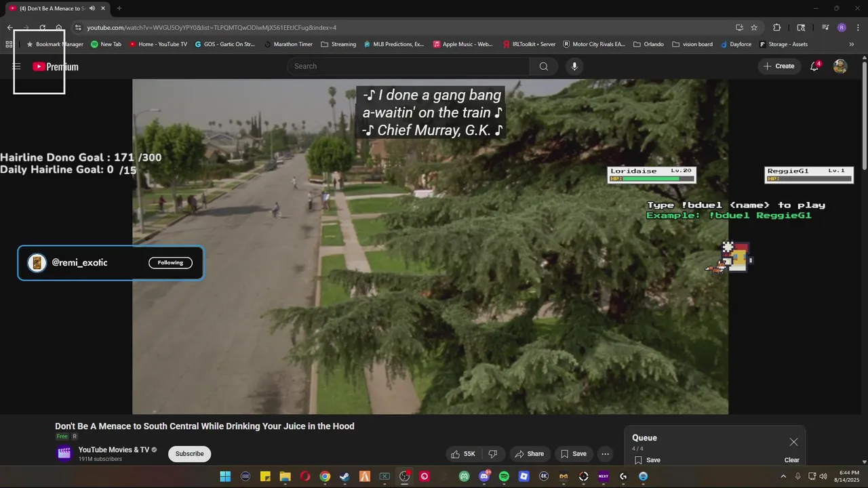
Task: Close the Queue panel
Action: coord(793,442)
